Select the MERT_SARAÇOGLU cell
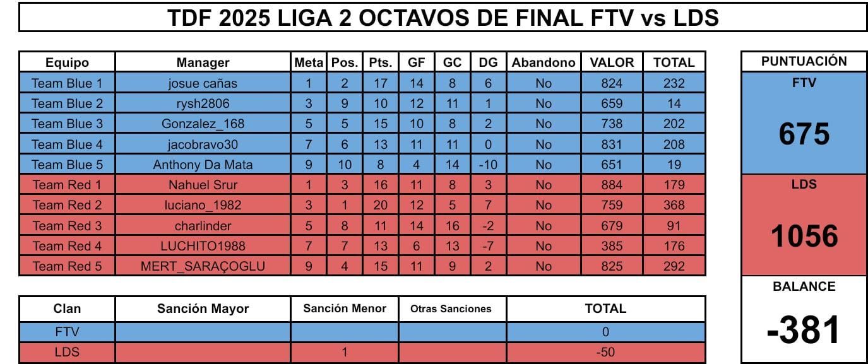 (203, 266)
